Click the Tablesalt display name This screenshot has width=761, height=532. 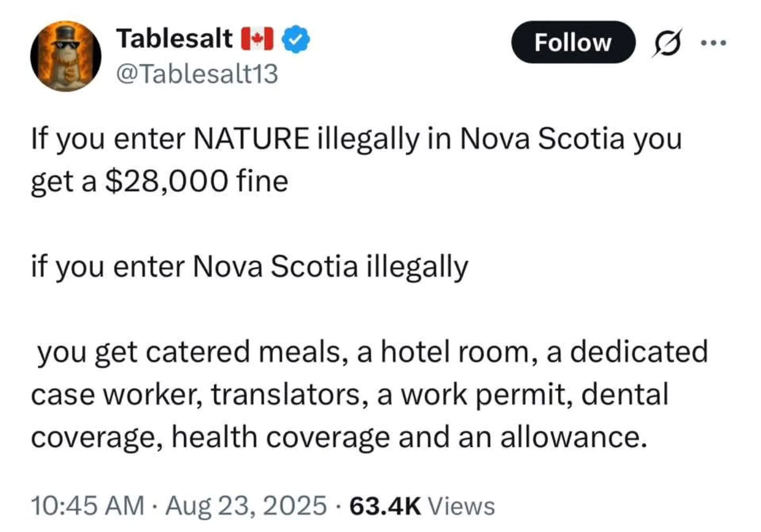(174, 39)
